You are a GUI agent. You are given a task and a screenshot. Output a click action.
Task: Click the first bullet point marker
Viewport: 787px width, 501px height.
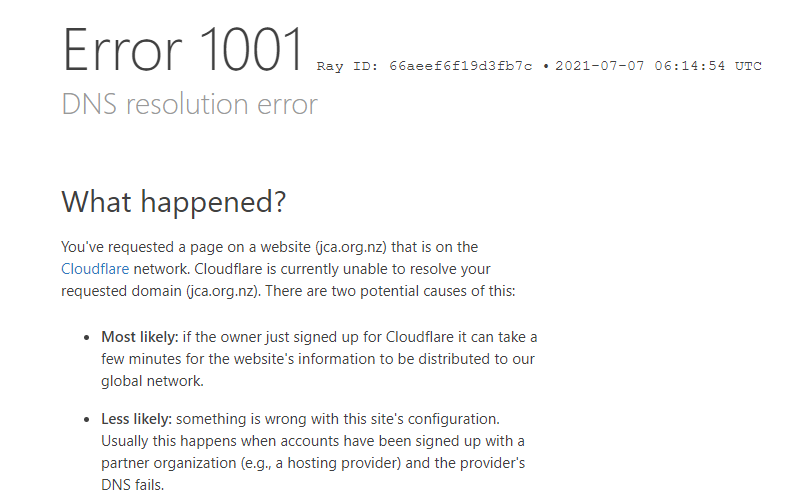(87, 338)
